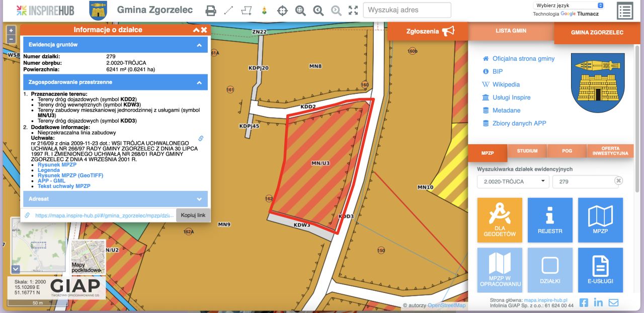Download the APP - GML link
Viewport: 644px width, 313px height.
point(51,181)
